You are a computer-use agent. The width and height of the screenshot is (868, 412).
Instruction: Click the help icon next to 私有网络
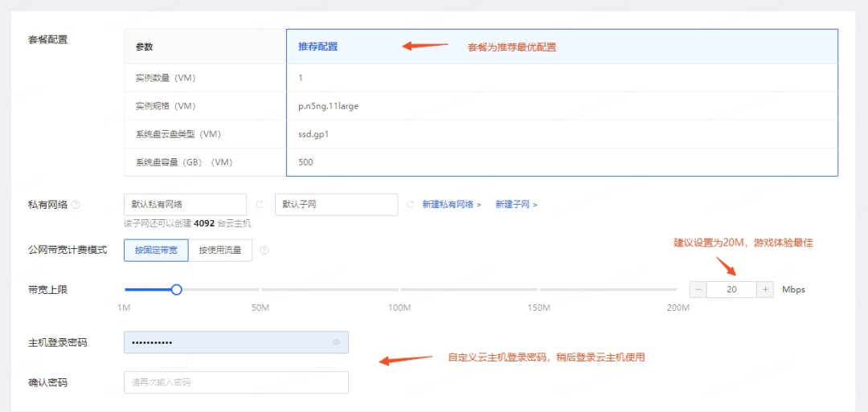[76, 205]
